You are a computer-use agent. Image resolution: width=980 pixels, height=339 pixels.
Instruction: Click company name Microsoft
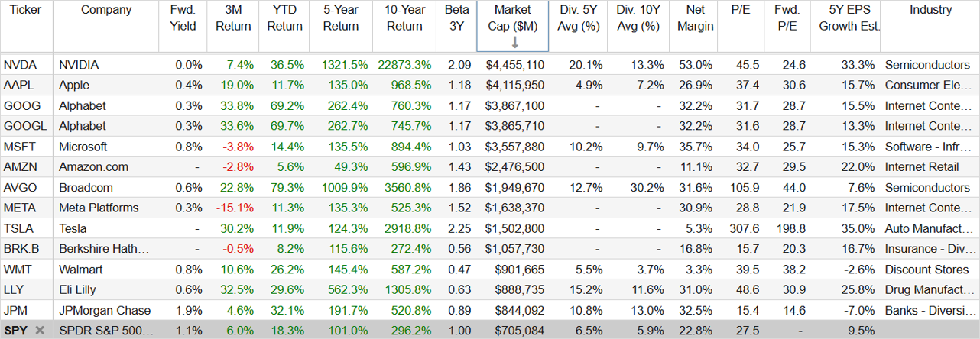(83, 147)
